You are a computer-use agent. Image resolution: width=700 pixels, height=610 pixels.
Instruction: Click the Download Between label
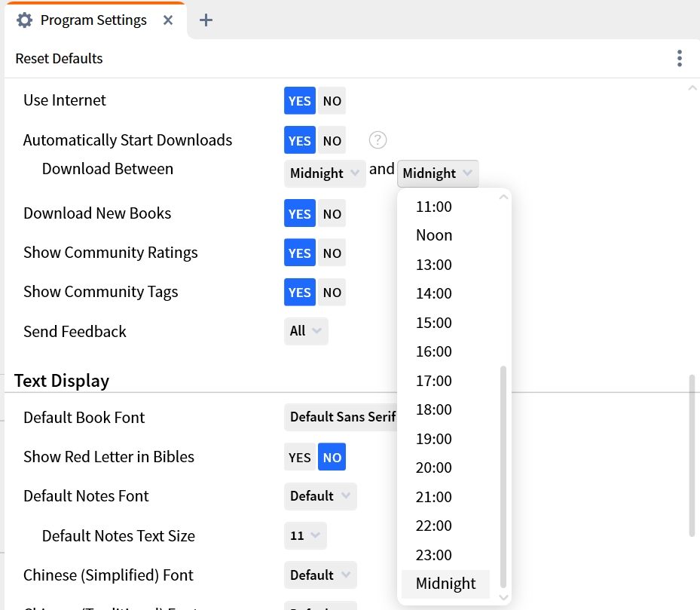[x=108, y=169]
